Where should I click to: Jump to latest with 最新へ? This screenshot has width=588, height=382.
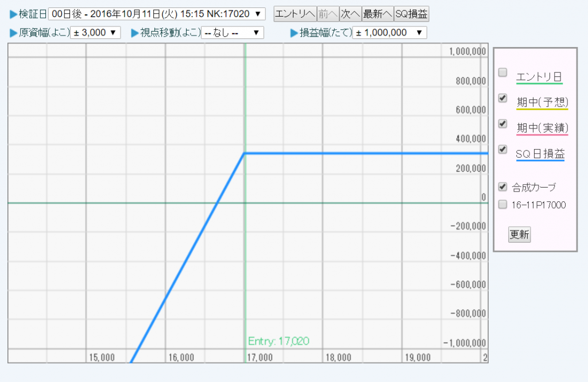point(378,14)
